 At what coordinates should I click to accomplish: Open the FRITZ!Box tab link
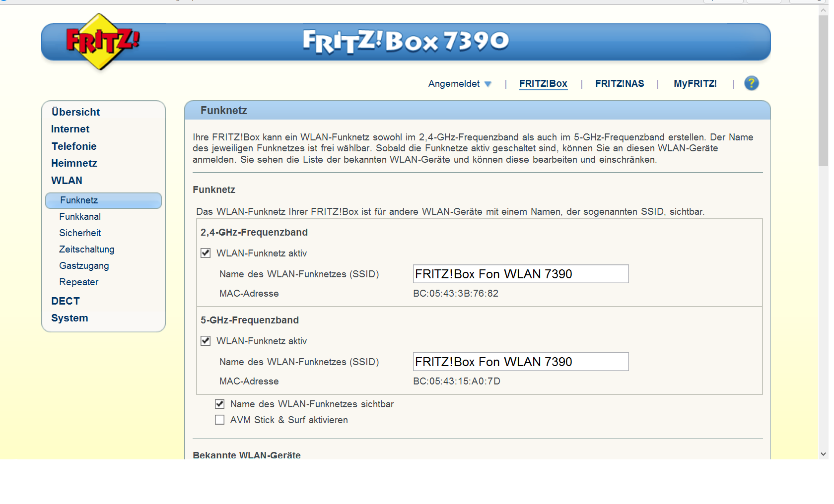(543, 83)
